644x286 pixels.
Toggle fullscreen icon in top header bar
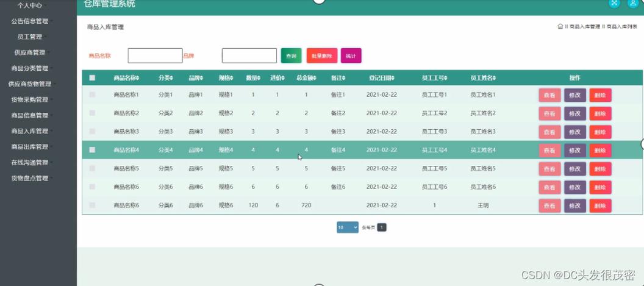point(615,3)
